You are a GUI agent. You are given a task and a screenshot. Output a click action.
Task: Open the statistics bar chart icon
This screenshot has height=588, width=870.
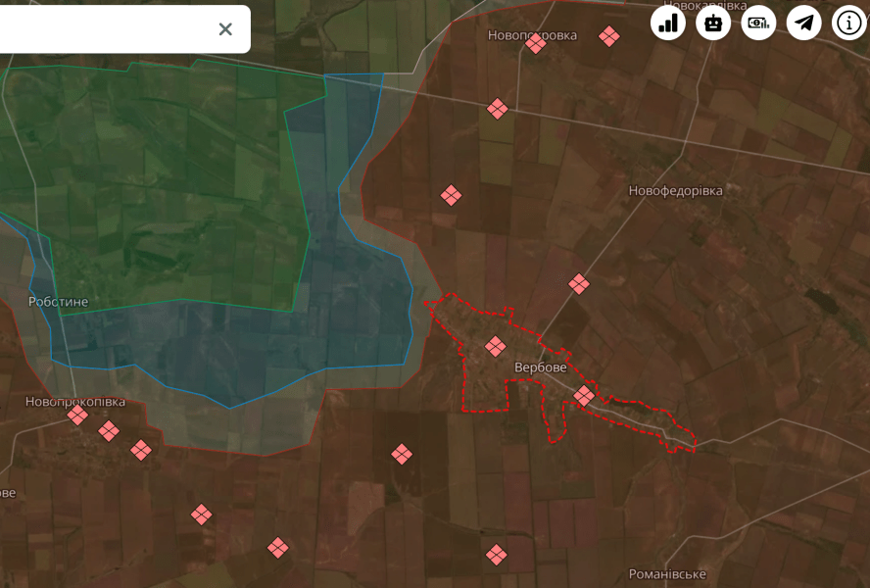pyautogui.click(x=668, y=23)
